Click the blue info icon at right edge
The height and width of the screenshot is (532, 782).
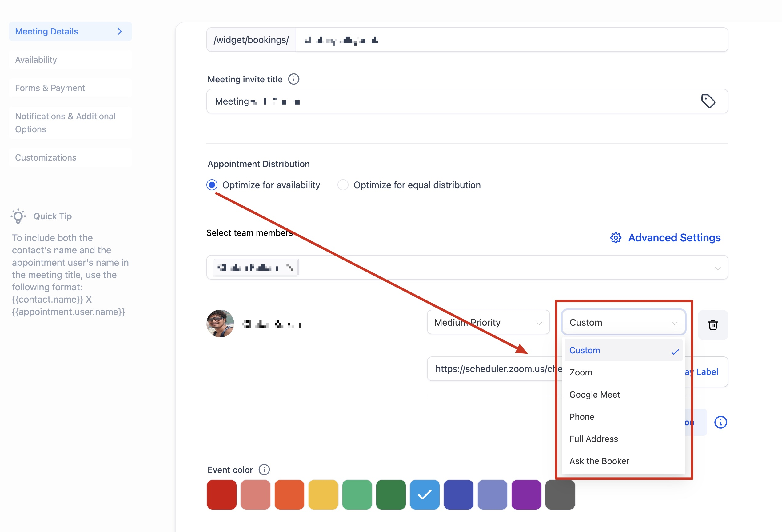click(720, 422)
